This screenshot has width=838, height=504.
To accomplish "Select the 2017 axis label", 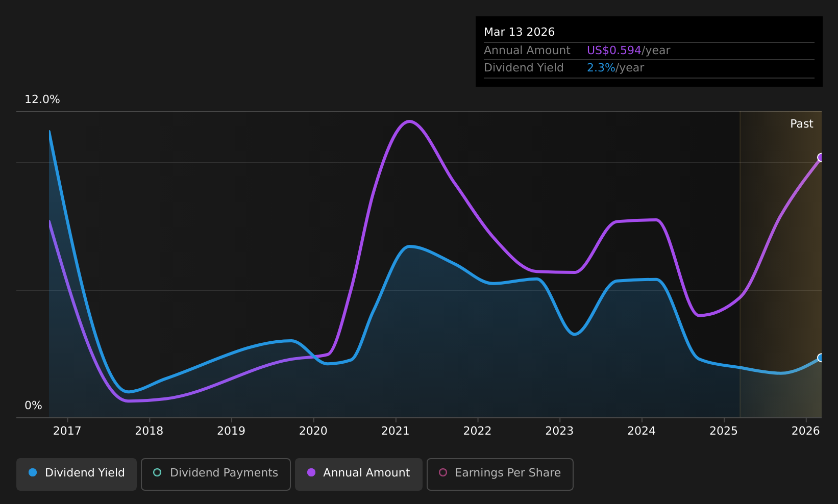I will click(67, 431).
